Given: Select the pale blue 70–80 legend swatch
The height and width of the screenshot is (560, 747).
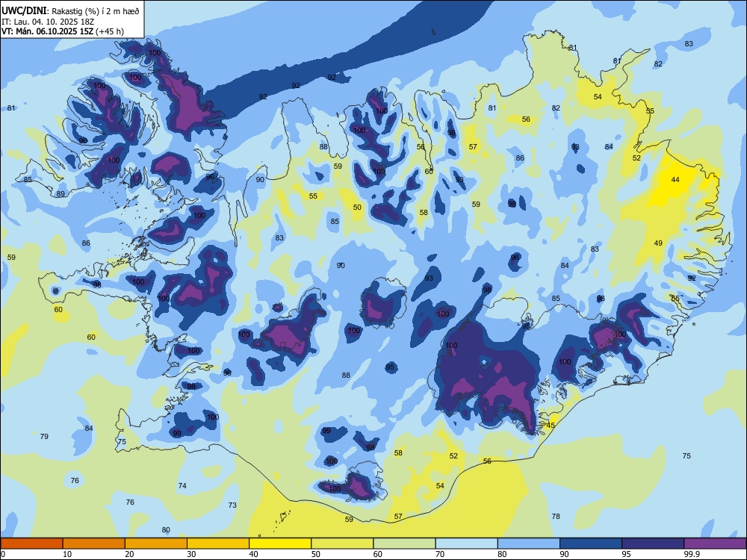Looking at the screenshot, I should (x=466, y=544).
